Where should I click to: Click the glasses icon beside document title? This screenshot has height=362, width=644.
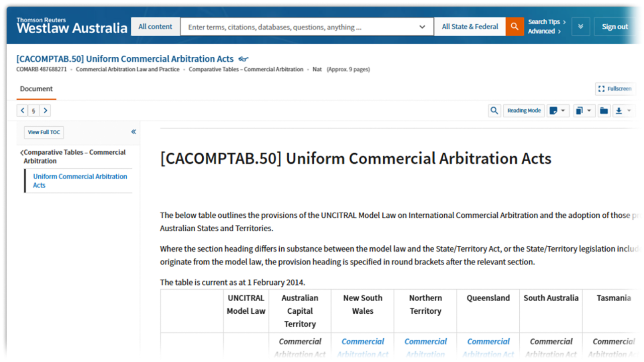(x=244, y=59)
